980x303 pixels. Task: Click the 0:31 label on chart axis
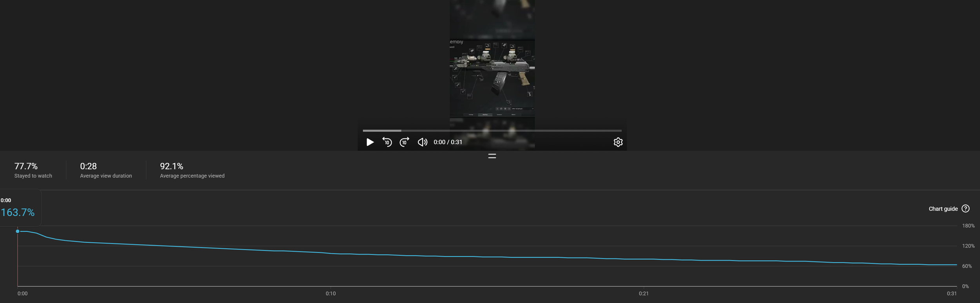point(951,294)
